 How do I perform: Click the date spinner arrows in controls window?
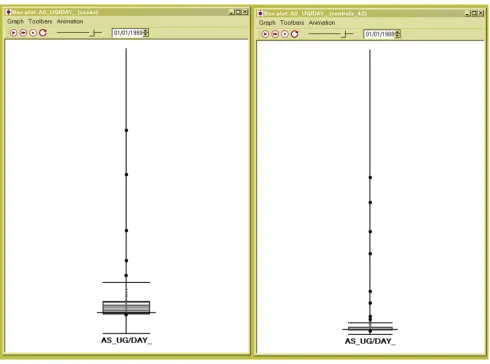398,34
